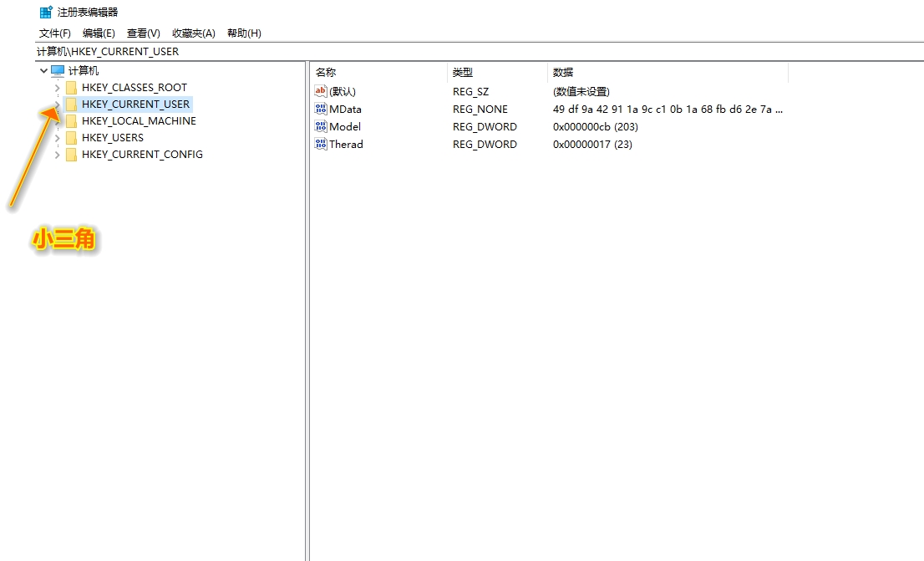This screenshot has width=924, height=561.
Task: Open the 编辑(E) menu
Action: [x=99, y=33]
